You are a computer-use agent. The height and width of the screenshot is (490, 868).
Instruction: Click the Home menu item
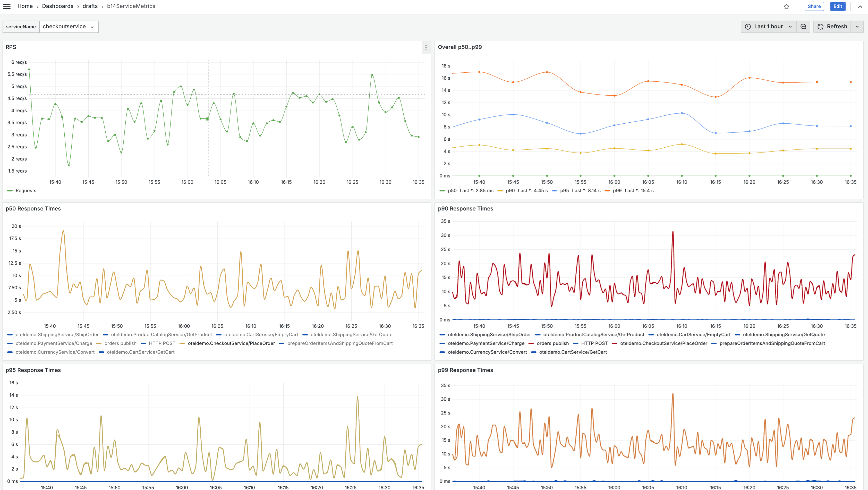[x=25, y=6]
